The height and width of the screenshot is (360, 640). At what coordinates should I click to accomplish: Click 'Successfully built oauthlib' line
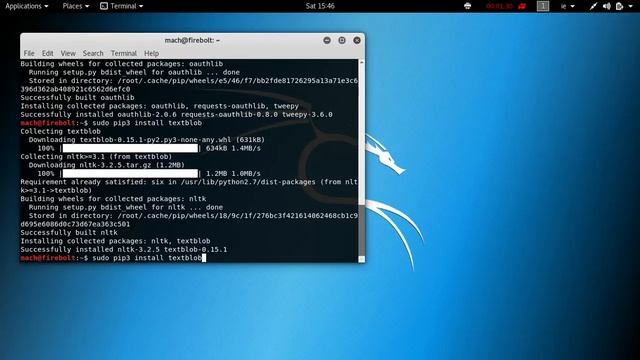78,98
